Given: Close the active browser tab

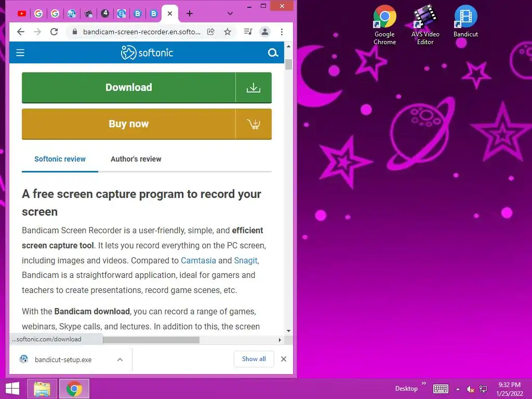Looking at the screenshot, I should [170, 14].
